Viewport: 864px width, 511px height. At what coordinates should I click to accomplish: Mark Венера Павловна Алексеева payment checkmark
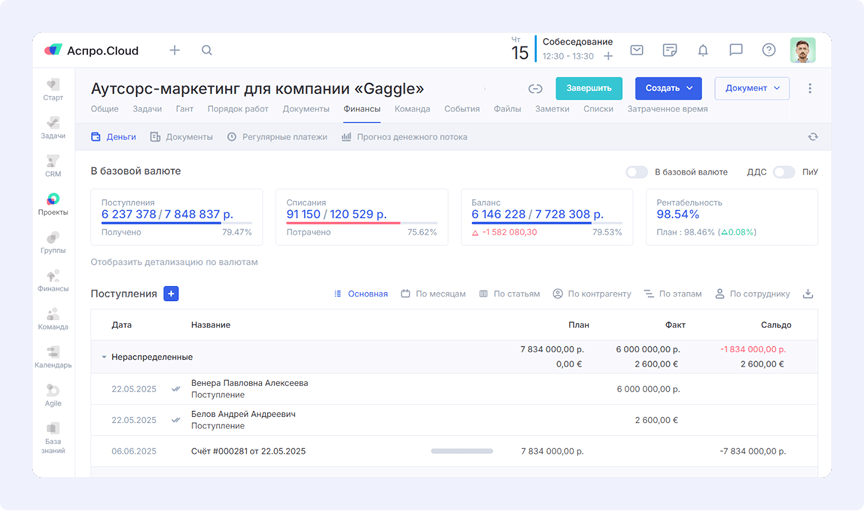point(176,389)
